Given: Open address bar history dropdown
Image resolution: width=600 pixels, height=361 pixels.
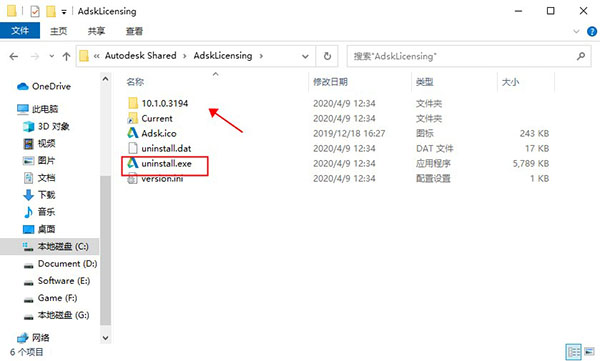Looking at the screenshot, I should (x=305, y=57).
